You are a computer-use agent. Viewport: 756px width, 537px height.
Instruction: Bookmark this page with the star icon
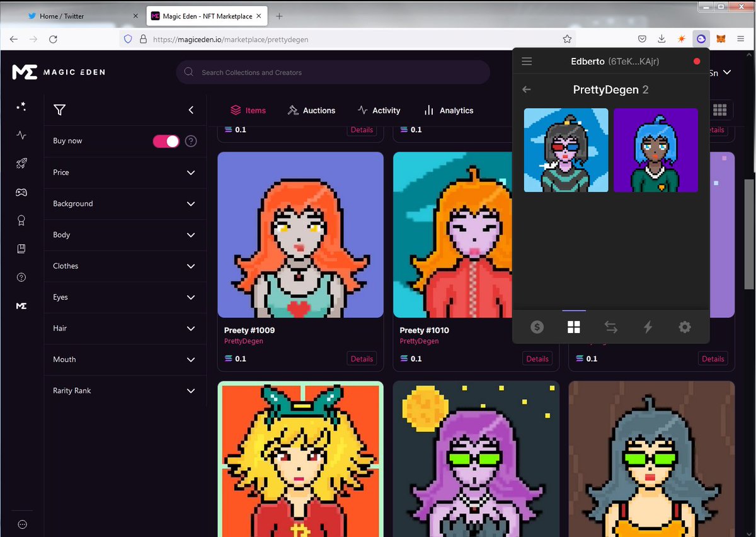567,39
